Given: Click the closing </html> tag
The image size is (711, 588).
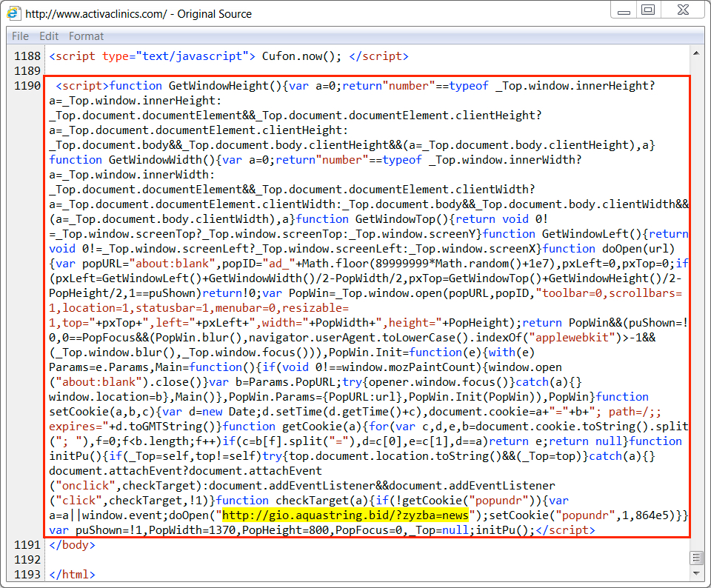Looking at the screenshot, I should 72,575.
